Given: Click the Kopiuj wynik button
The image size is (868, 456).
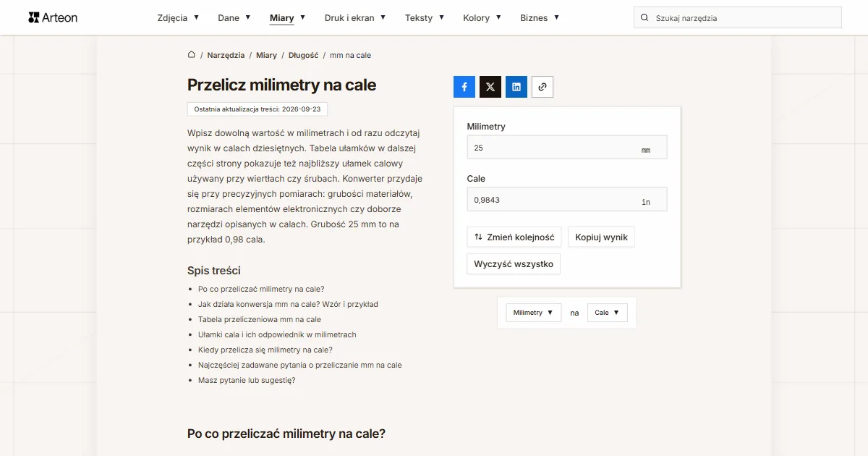Looking at the screenshot, I should tap(601, 237).
